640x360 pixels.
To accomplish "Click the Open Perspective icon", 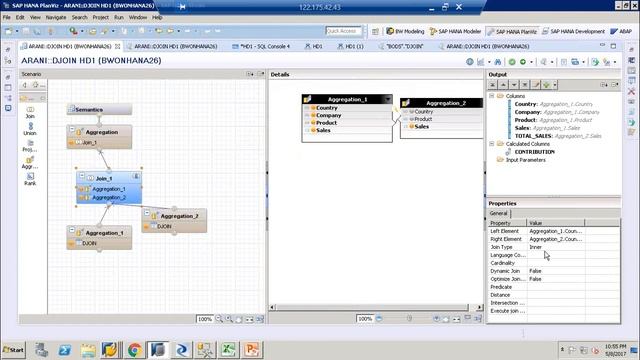I will pyautogui.click(x=375, y=31).
